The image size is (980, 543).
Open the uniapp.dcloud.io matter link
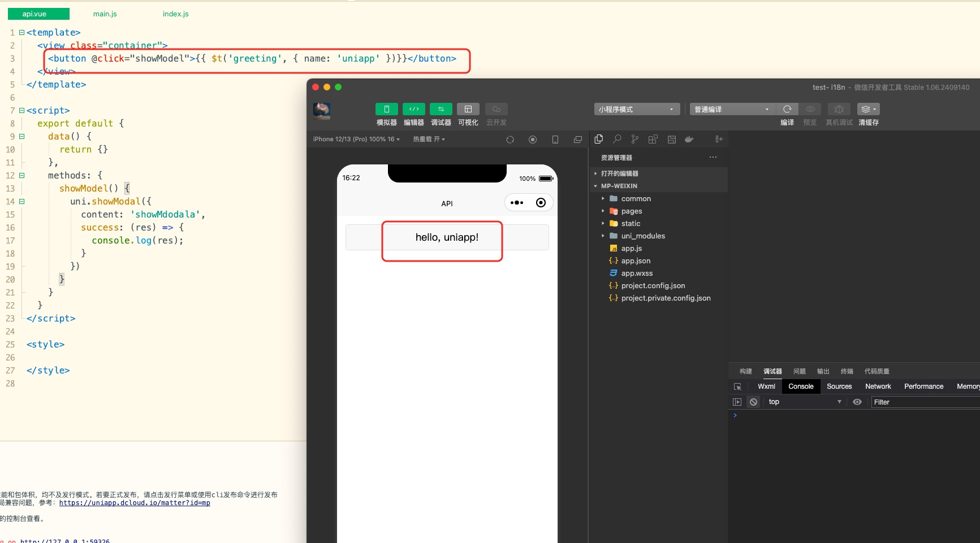pos(135,503)
